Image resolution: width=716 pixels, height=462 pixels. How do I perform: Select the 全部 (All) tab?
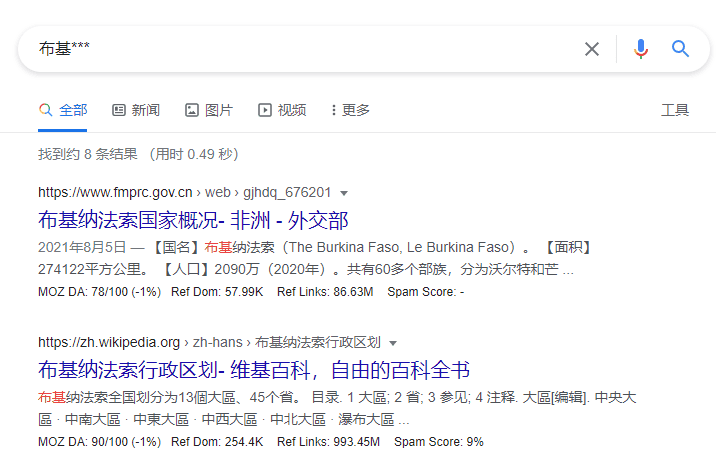(63, 110)
